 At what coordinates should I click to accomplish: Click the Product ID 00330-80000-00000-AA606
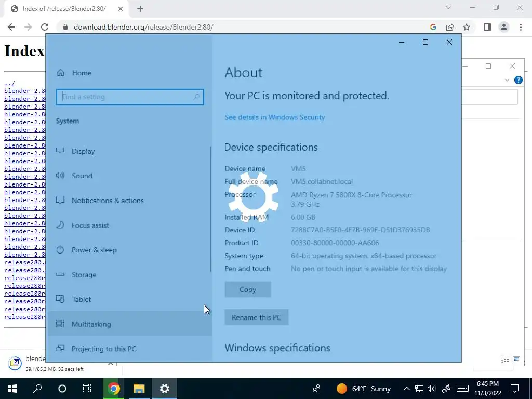[x=335, y=243]
